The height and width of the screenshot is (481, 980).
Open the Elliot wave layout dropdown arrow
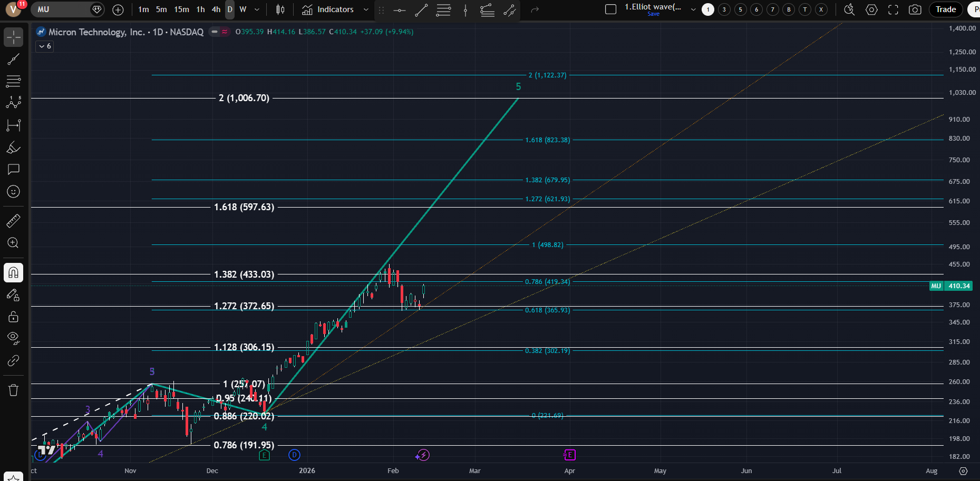[x=693, y=9]
